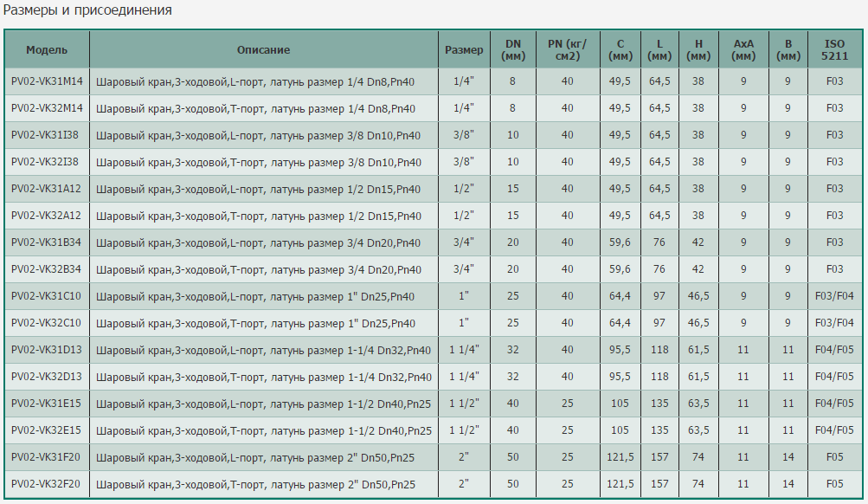Click description of PV02-VK32D13 T-порт 1-1/4 Dn32
Screen dimensions: 868x504
(x=263, y=377)
